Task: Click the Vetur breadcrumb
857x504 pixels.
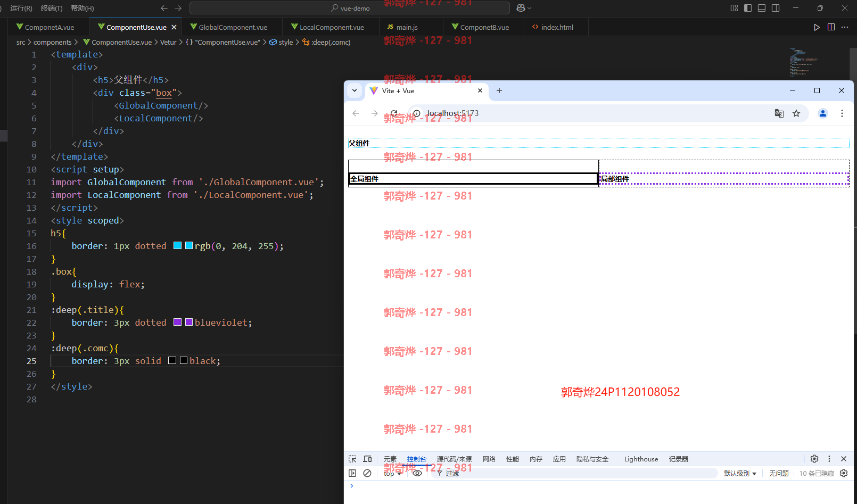Action: coord(168,42)
